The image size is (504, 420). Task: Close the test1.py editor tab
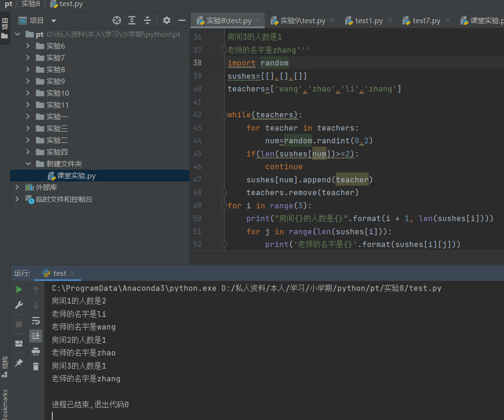pyautogui.click(x=390, y=20)
